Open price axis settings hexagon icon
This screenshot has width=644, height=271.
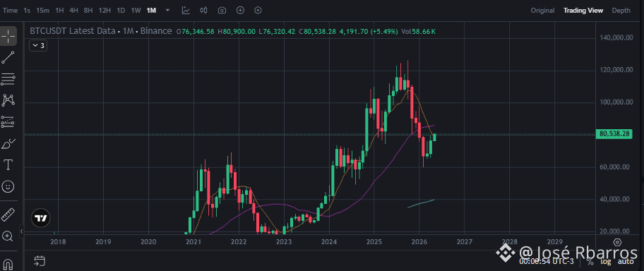pos(617,242)
